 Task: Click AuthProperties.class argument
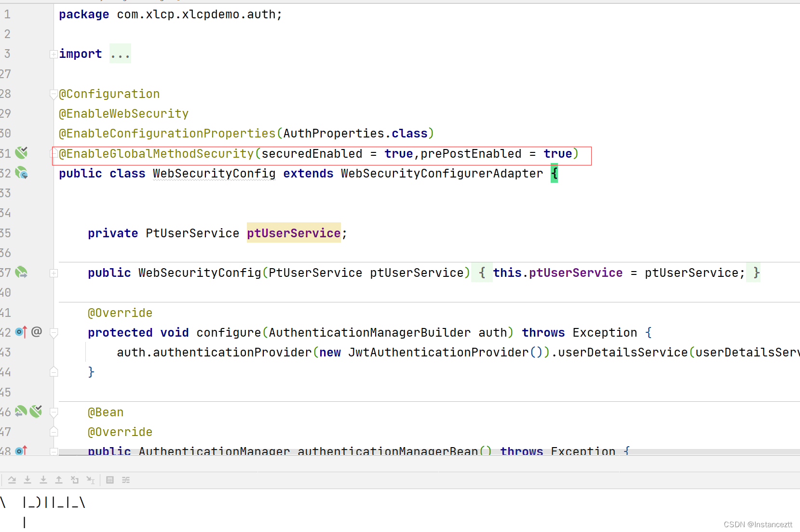pyautogui.click(x=355, y=134)
